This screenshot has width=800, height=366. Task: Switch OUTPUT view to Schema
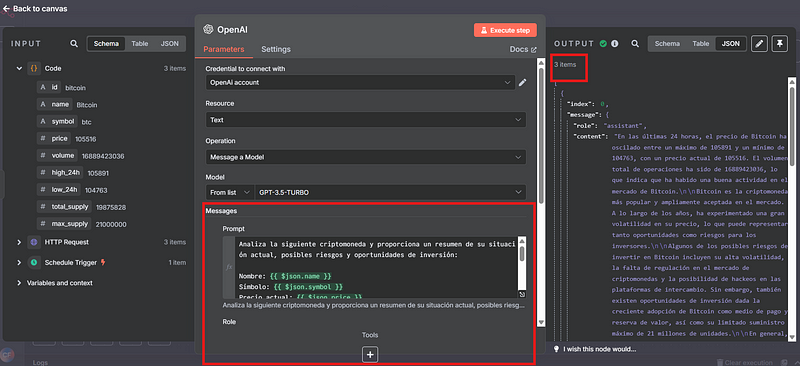click(667, 44)
